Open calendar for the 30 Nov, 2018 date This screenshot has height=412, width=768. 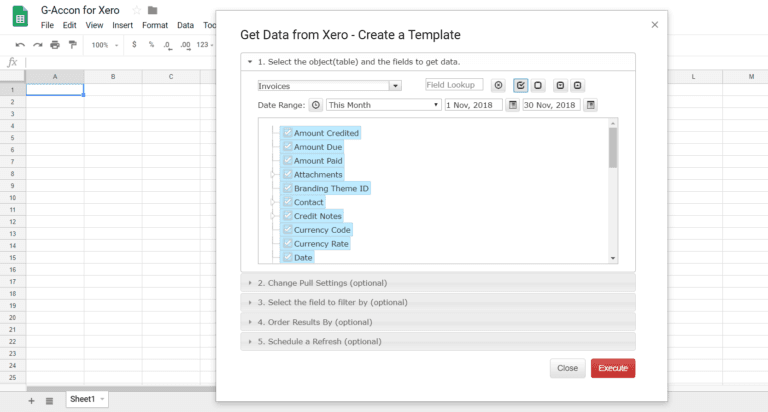pyautogui.click(x=591, y=105)
